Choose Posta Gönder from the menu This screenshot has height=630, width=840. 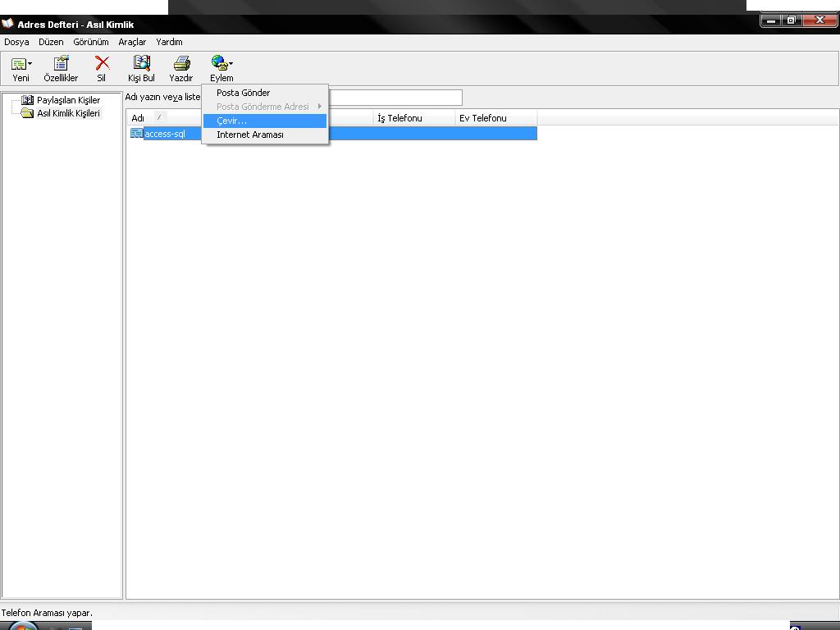(244, 93)
